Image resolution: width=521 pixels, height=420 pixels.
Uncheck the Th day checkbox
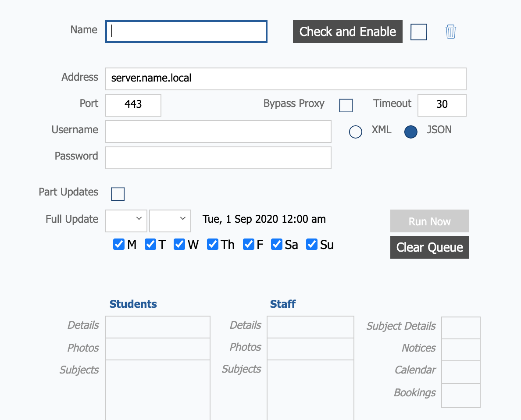tap(213, 244)
